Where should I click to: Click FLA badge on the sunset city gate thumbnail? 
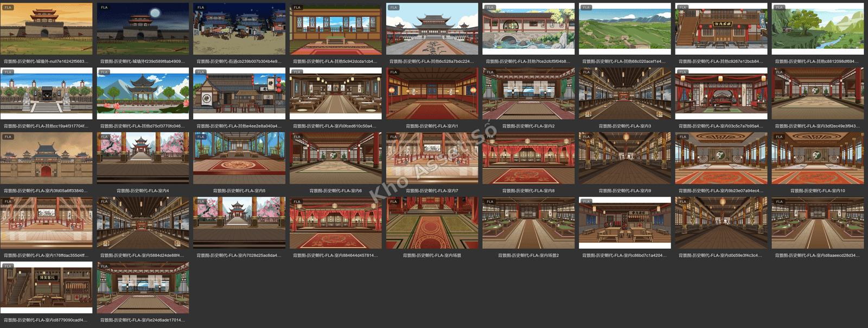[x=8, y=8]
